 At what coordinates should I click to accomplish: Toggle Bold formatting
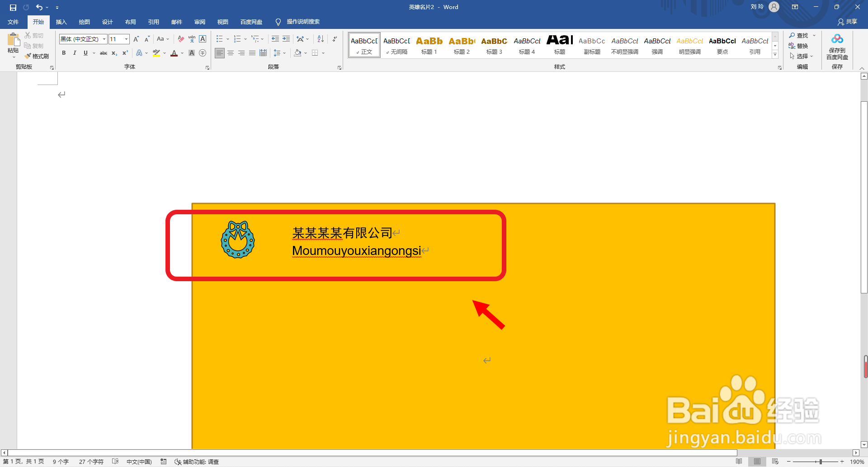pyautogui.click(x=64, y=53)
